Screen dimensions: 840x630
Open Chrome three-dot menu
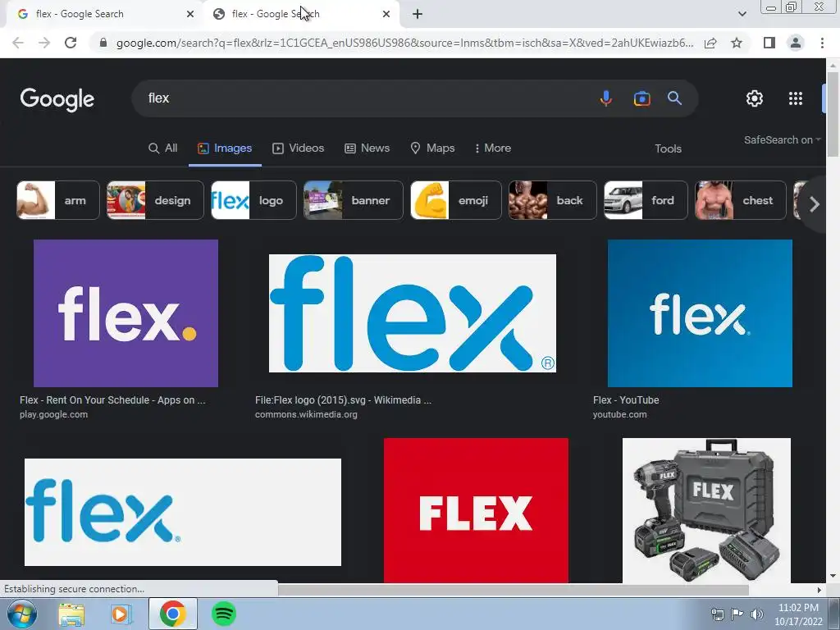[x=822, y=43]
